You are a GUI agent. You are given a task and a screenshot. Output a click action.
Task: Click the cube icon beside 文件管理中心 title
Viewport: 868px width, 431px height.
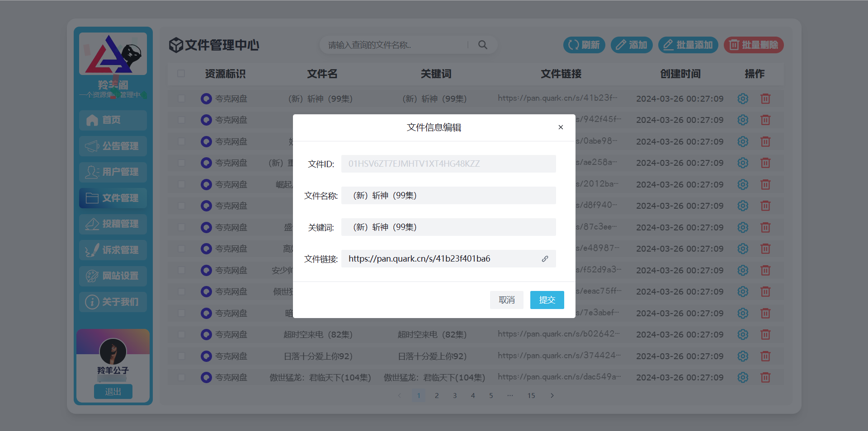[175, 45]
